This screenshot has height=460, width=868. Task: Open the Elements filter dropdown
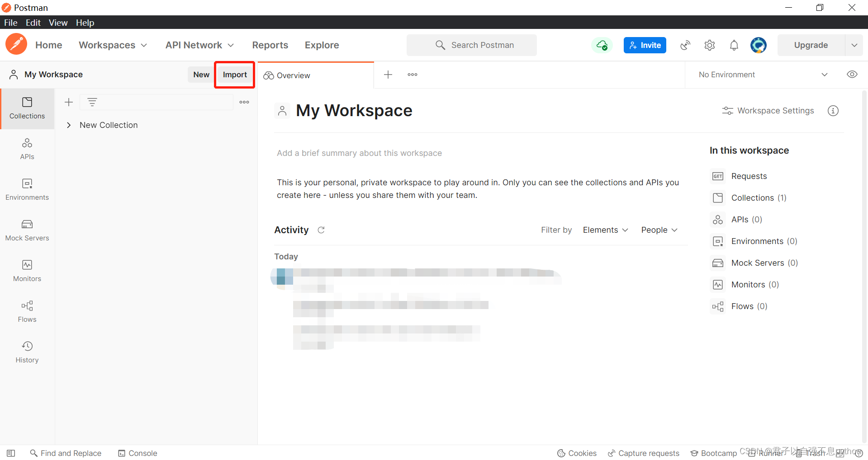click(606, 230)
